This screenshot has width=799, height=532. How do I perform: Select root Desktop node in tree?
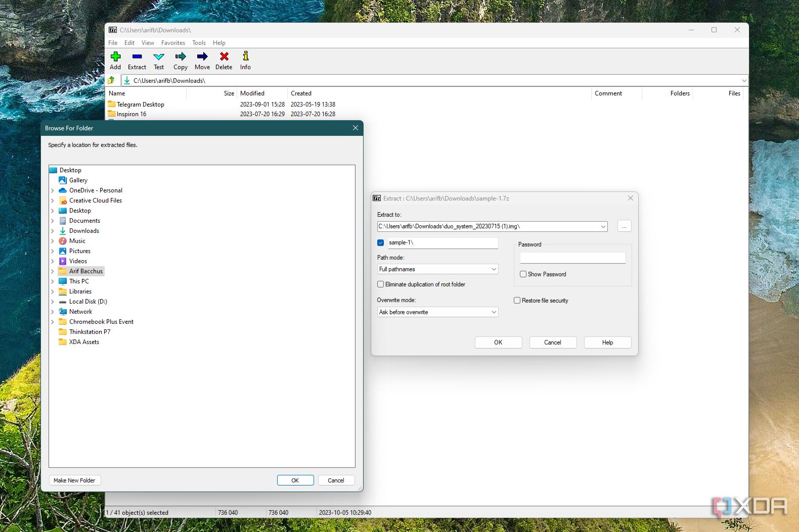point(70,170)
